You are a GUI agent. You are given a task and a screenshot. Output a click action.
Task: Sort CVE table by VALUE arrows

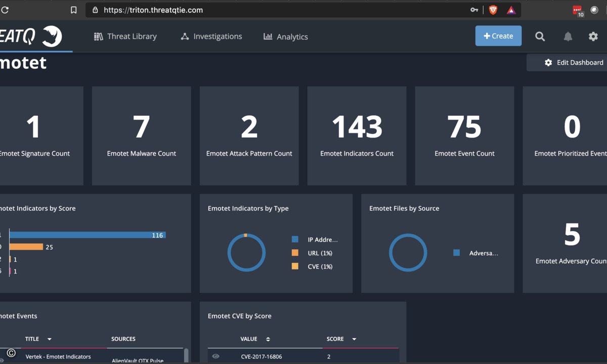point(268,339)
